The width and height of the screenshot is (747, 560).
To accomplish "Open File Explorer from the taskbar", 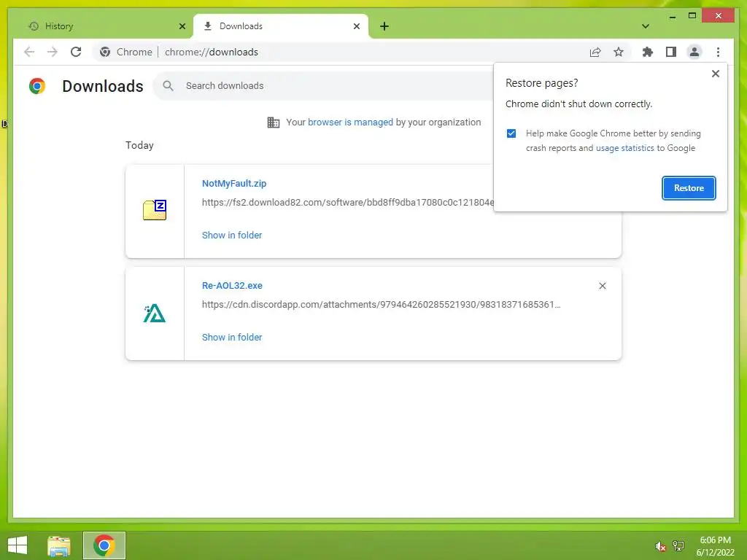I will click(x=59, y=545).
